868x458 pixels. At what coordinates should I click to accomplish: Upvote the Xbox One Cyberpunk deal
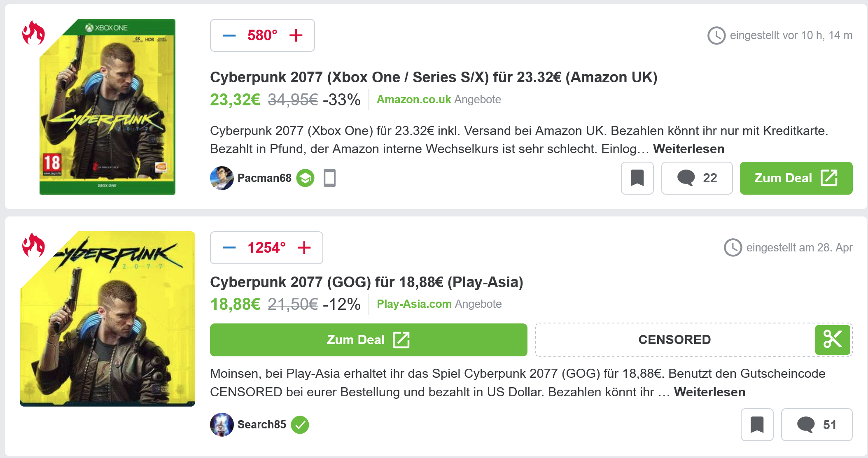point(296,35)
